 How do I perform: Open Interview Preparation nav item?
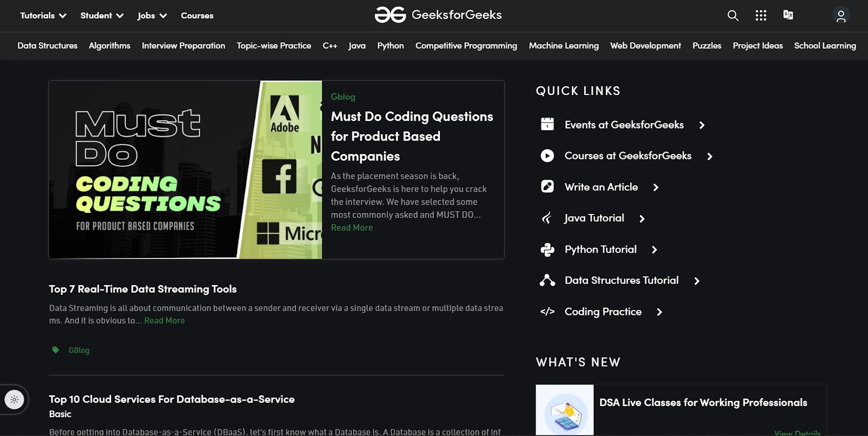183,46
